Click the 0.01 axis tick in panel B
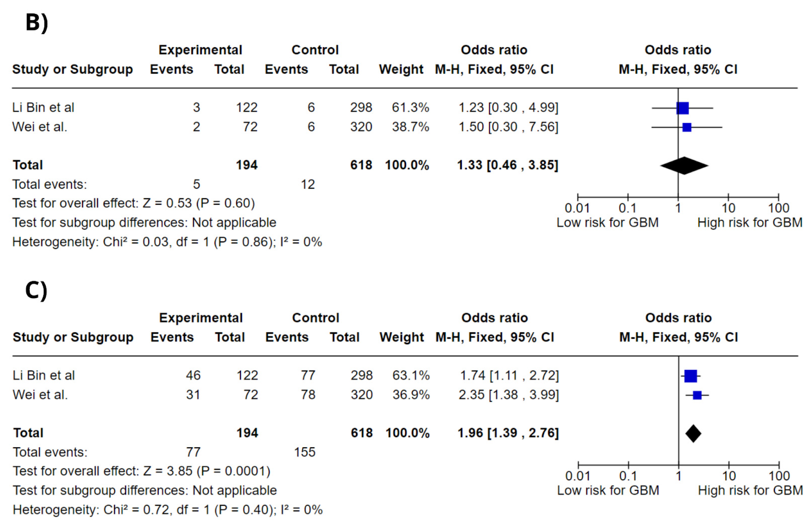Image resolution: width=812 pixels, height=525 pixels. pos(577,208)
